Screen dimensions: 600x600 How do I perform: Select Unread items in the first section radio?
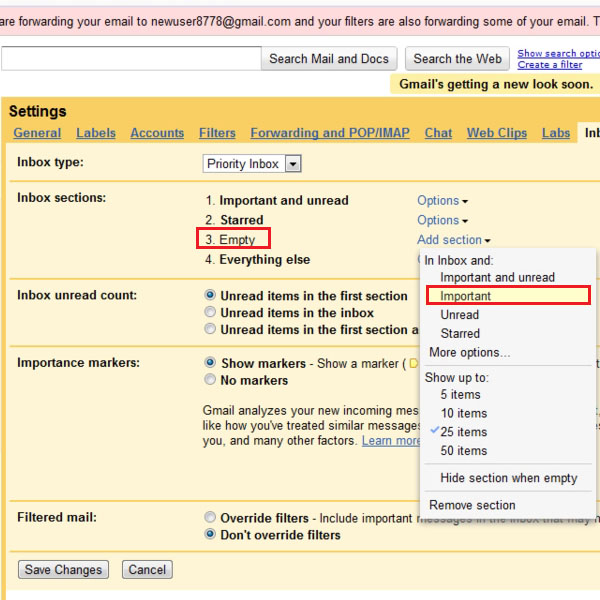tap(210, 295)
